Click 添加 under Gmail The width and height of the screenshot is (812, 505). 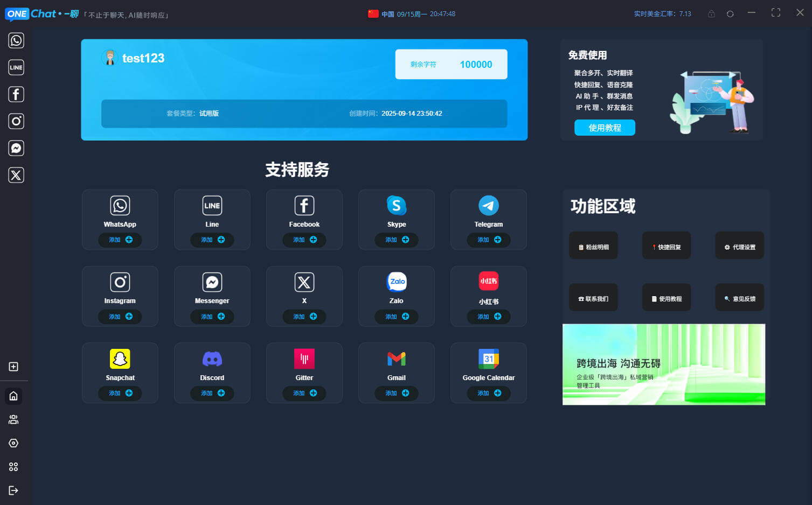click(396, 393)
